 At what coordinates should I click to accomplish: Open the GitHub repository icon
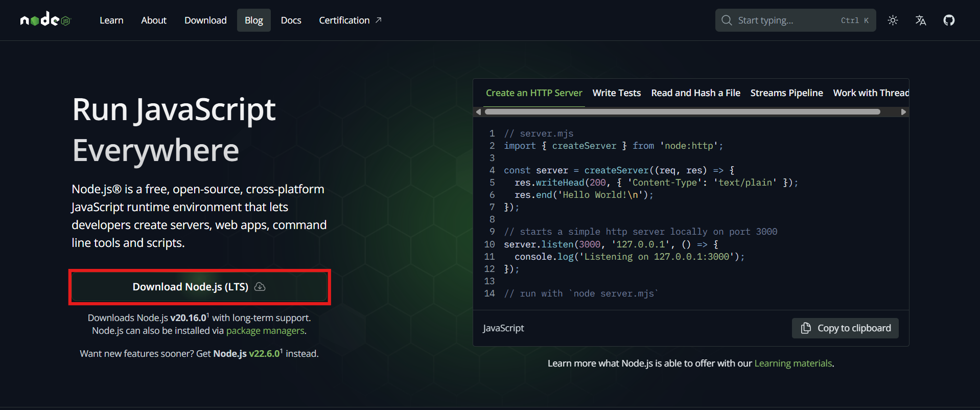pos(949,20)
